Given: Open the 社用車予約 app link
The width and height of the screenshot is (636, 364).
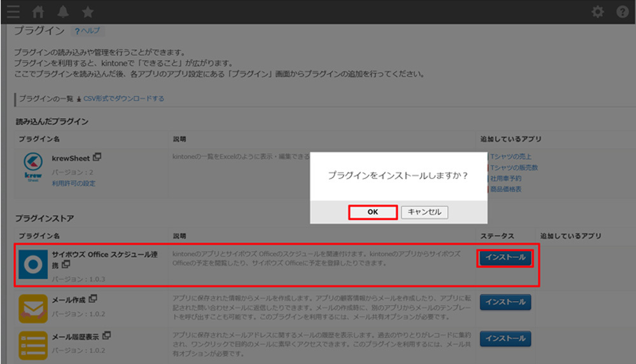Looking at the screenshot, I should tap(506, 179).
